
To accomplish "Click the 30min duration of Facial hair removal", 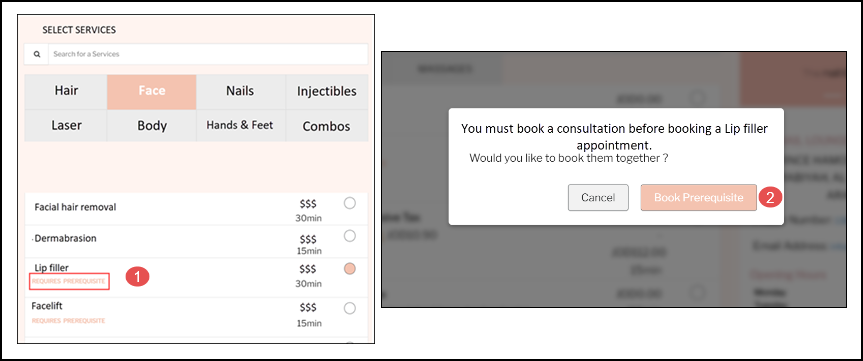I will [x=308, y=218].
